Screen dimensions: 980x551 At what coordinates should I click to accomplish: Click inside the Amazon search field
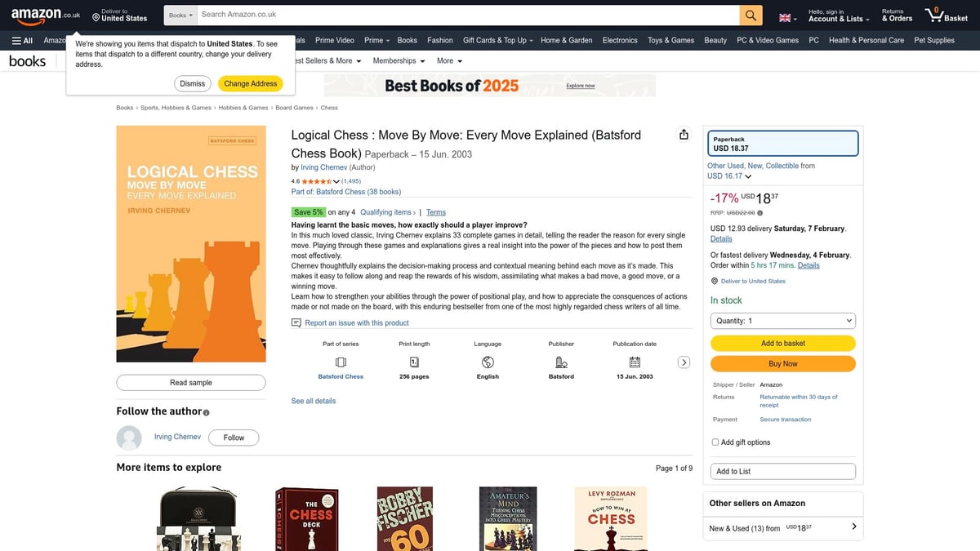[x=465, y=15]
